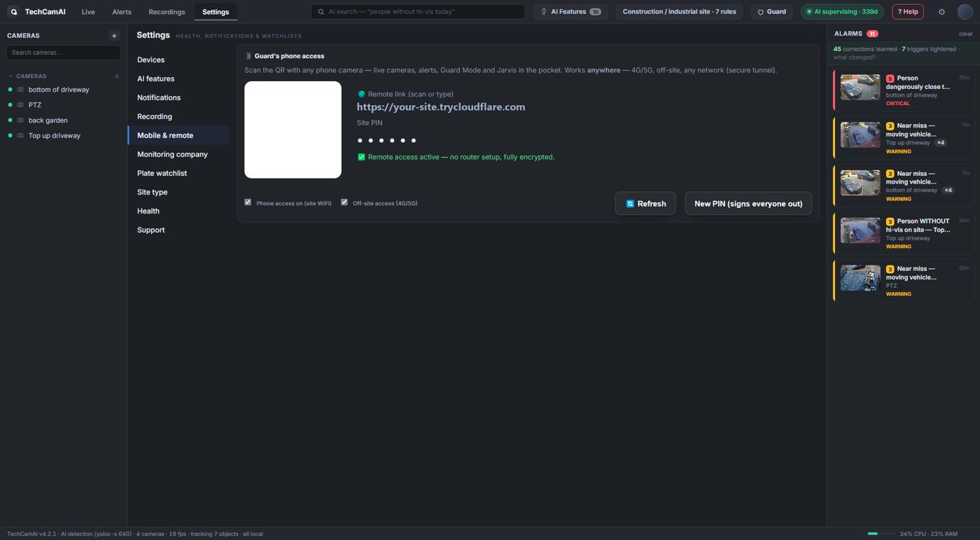Open Devices settings section
980x540 pixels.
click(178, 60)
